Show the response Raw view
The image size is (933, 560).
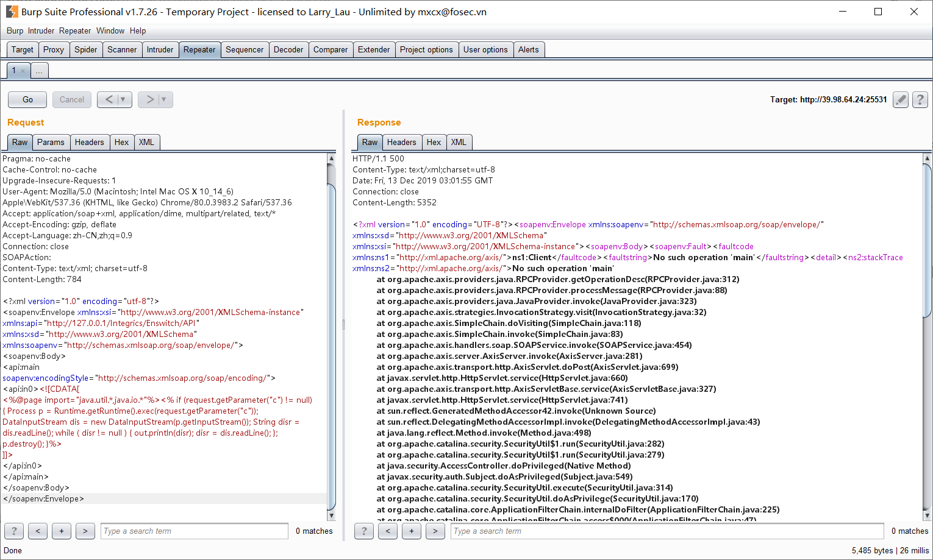click(370, 143)
